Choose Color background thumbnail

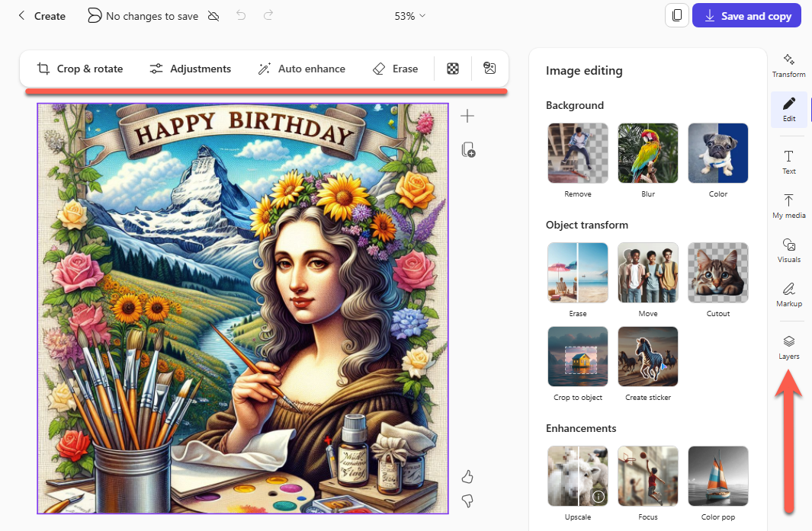tap(717, 153)
